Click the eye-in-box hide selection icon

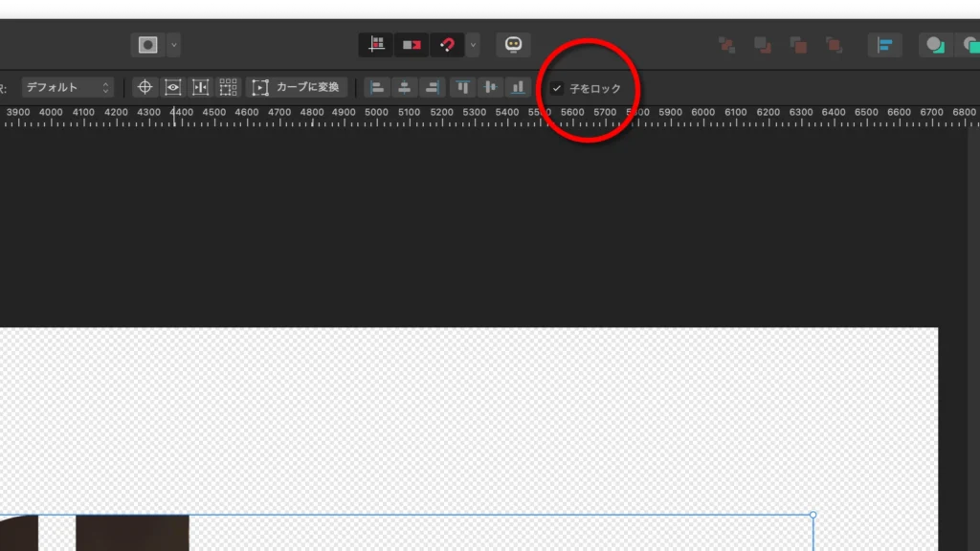click(x=173, y=87)
